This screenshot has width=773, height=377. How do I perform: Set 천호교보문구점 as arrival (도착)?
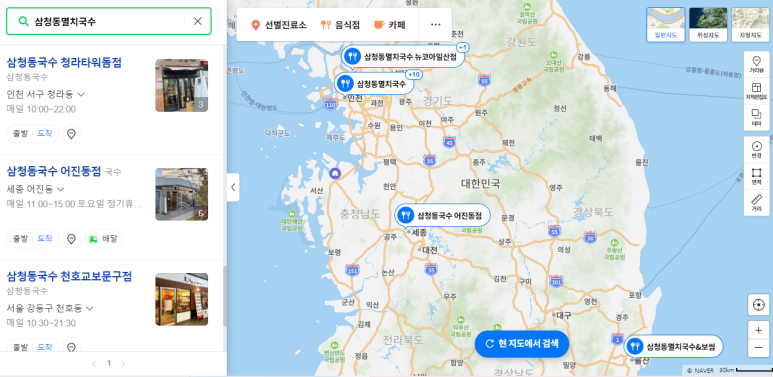click(x=45, y=347)
